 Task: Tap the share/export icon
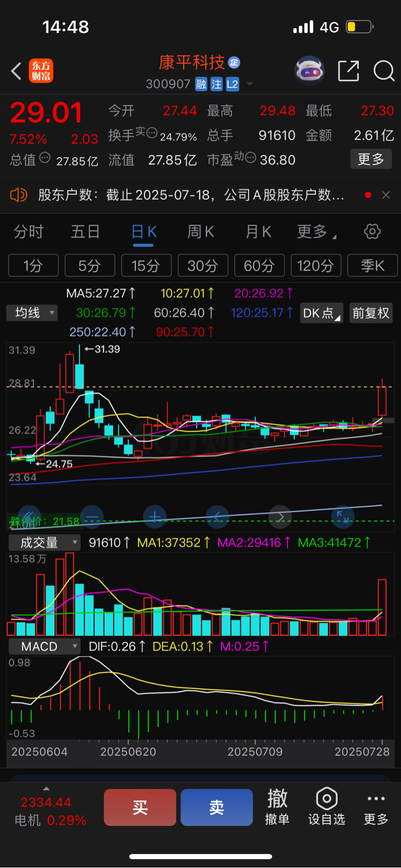click(348, 70)
